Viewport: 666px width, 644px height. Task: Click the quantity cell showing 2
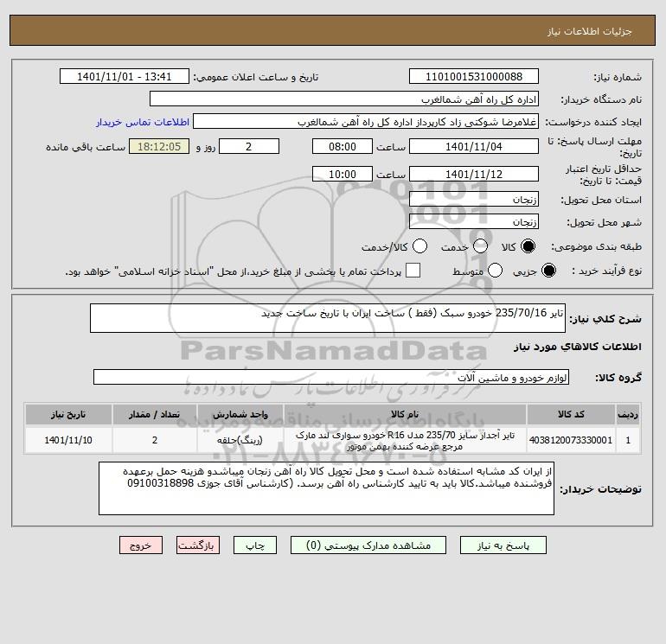point(155,440)
